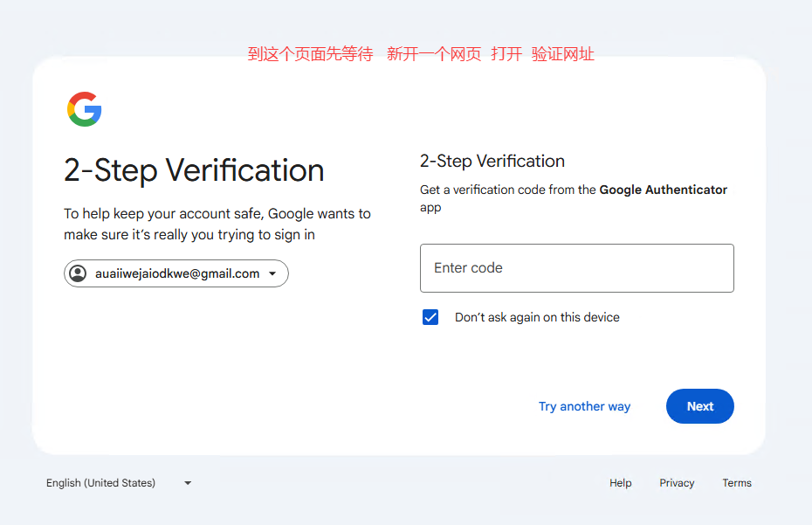Click the "Get a verification code" text
Screen dimensions: 812x525
508,190
